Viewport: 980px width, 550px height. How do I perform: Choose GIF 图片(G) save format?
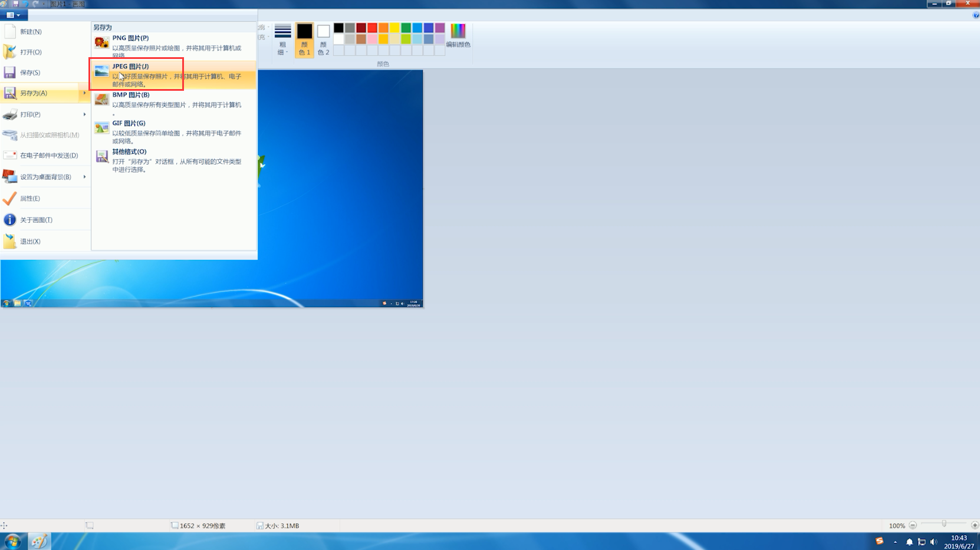tap(174, 132)
